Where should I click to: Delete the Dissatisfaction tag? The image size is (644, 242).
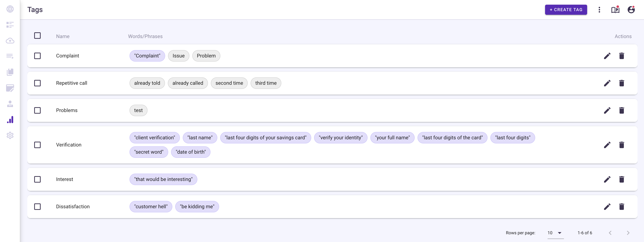[622, 207]
